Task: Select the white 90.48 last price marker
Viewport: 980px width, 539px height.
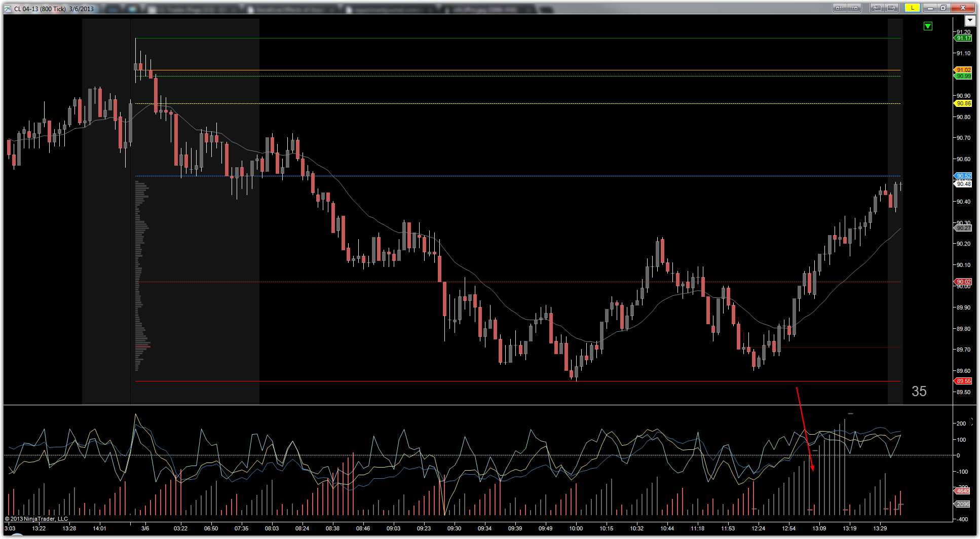Action: (x=964, y=184)
